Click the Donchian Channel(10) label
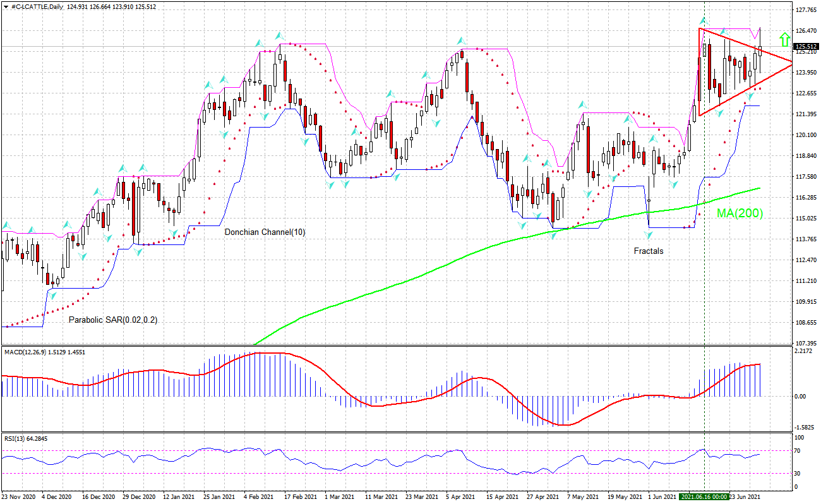This screenshot has width=821, height=504. 265,232
